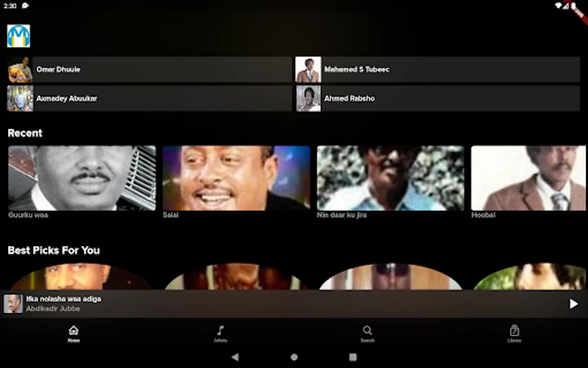Tap the Mahamed S Tubeec avatar photo
The image size is (588, 368).
(308, 70)
